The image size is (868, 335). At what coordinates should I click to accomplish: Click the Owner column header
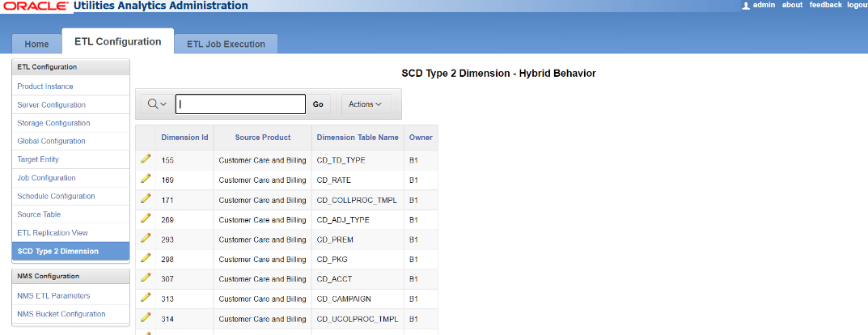[x=421, y=138]
